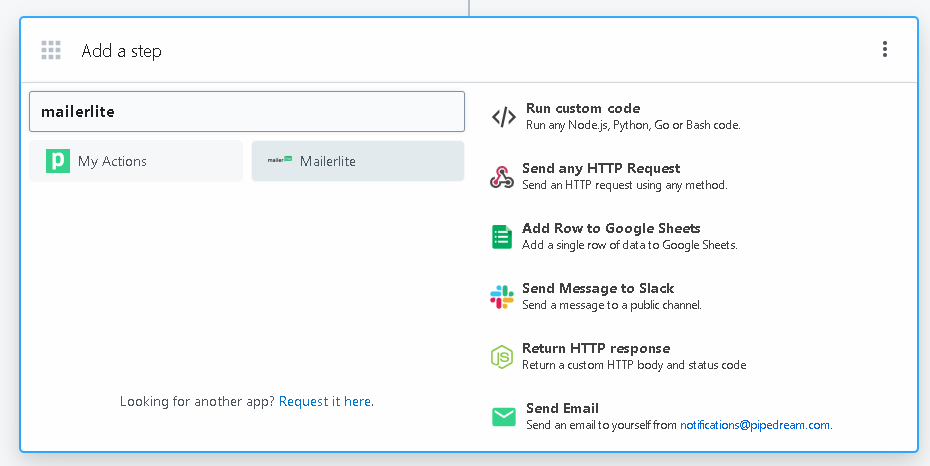Choose Send any HTTP Request action
This screenshot has height=466, width=930.
[601, 168]
